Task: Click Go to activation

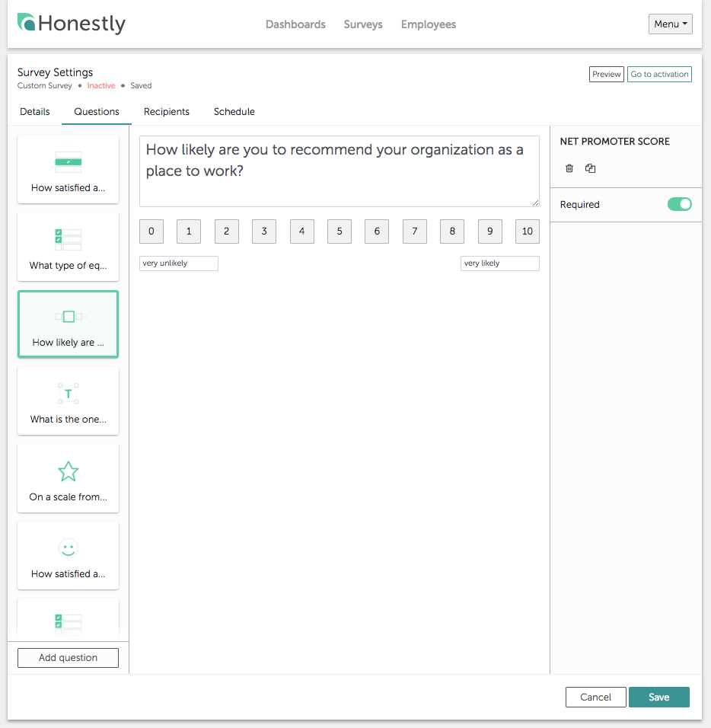Action: pos(659,74)
